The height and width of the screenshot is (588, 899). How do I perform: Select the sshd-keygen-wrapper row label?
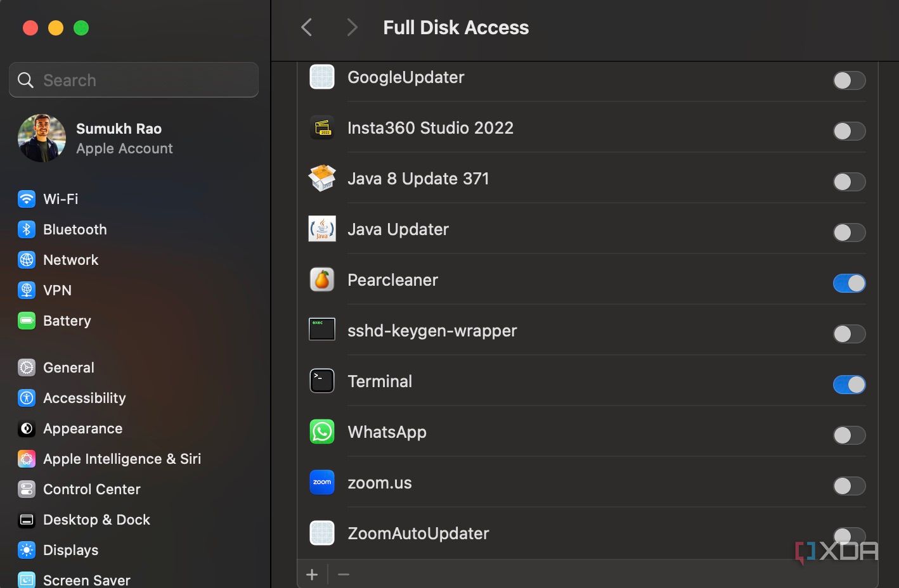click(432, 331)
